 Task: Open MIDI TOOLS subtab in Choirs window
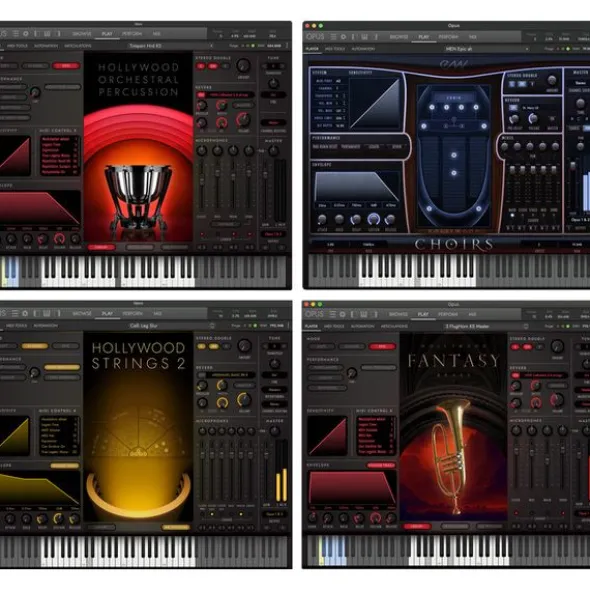(x=335, y=49)
